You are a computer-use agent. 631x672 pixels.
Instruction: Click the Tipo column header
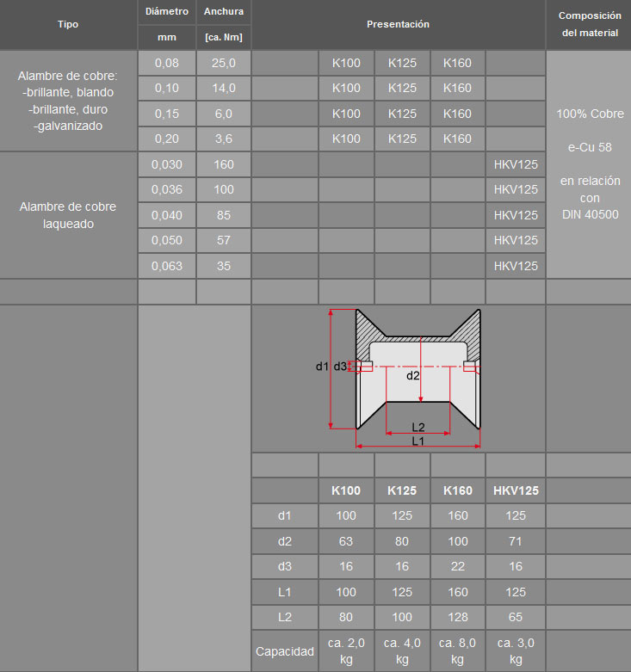pos(68,24)
